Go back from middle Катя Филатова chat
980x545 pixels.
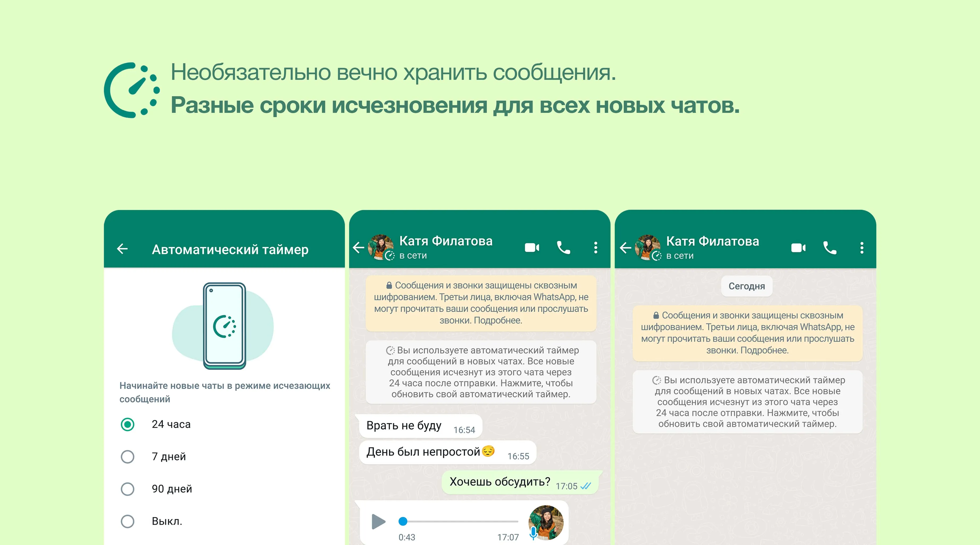click(x=358, y=248)
